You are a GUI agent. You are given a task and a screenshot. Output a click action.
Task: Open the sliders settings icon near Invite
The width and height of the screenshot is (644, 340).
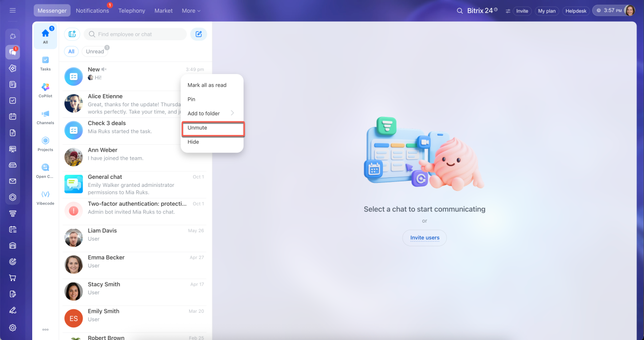tap(508, 11)
